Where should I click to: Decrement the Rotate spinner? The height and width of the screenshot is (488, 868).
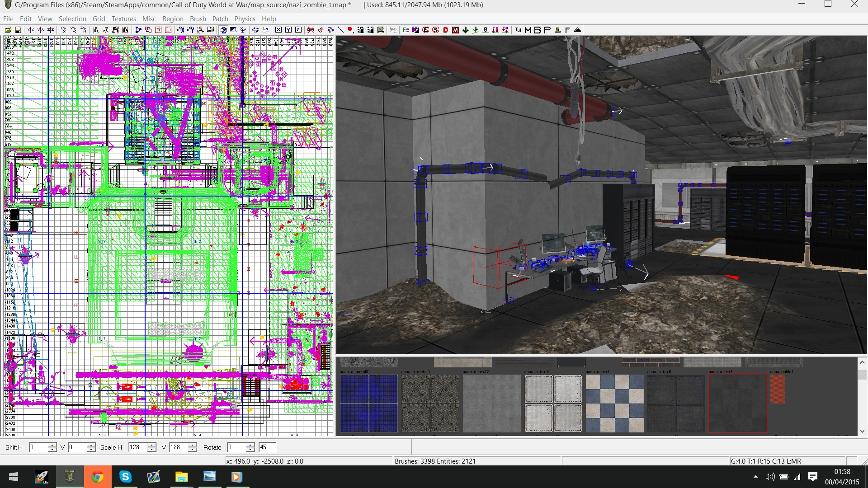coord(250,450)
